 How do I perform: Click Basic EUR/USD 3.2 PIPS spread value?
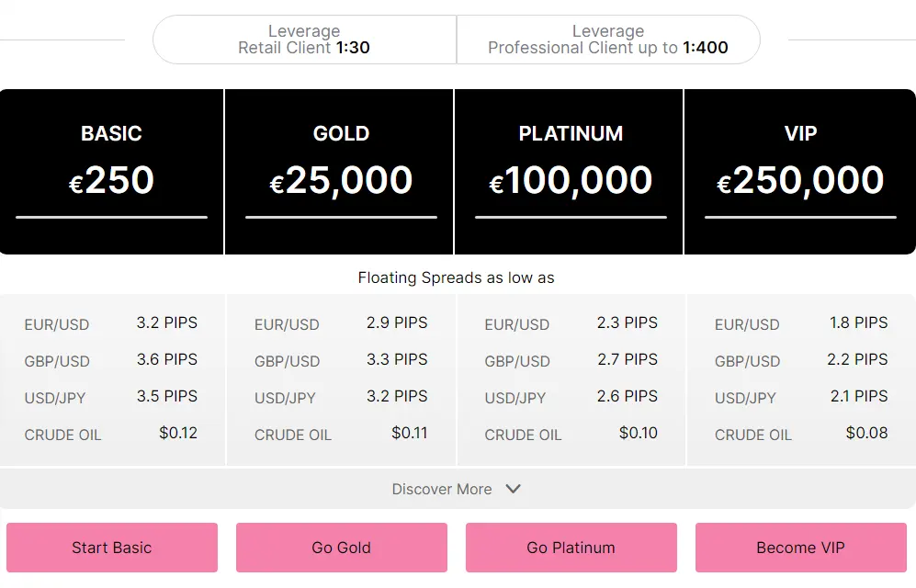[167, 322]
